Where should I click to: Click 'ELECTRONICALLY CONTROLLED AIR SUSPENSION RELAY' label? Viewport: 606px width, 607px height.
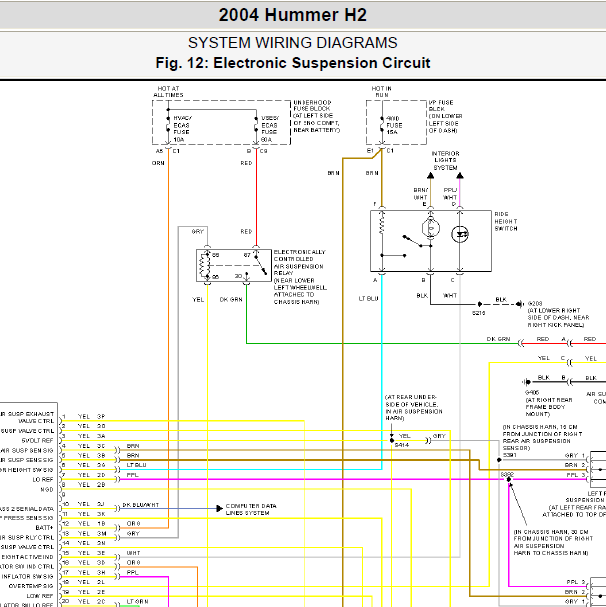coord(300,277)
